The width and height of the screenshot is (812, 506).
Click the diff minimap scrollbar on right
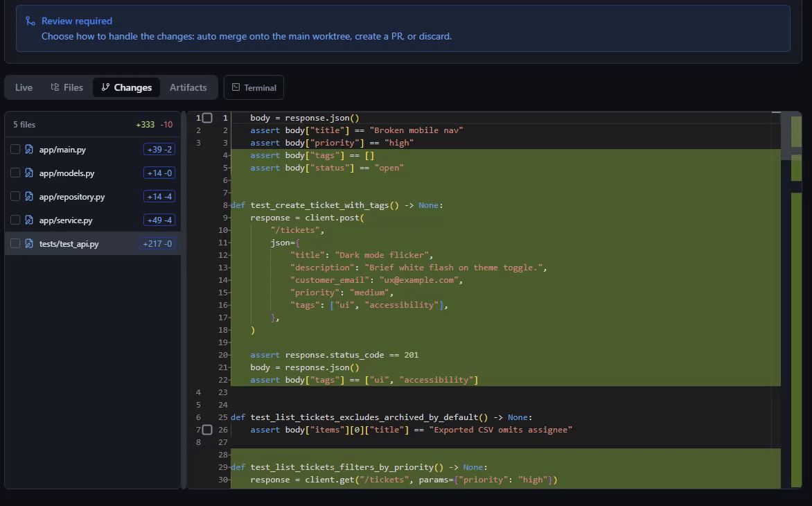click(x=791, y=298)
